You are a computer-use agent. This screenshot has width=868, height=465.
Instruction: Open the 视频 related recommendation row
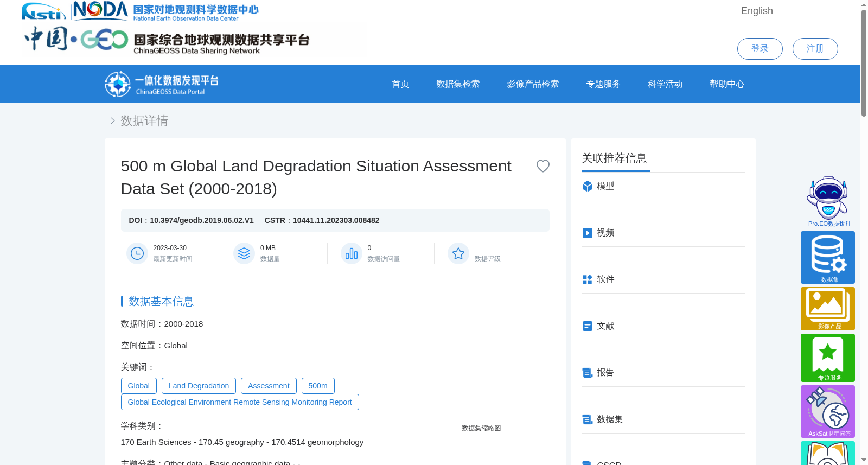tap(663, 233)
